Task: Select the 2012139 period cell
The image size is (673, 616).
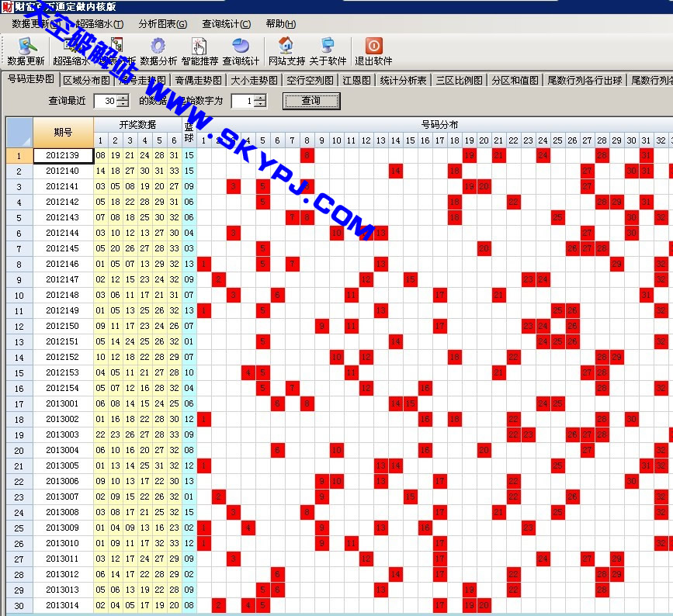Action: pos(62,155)
